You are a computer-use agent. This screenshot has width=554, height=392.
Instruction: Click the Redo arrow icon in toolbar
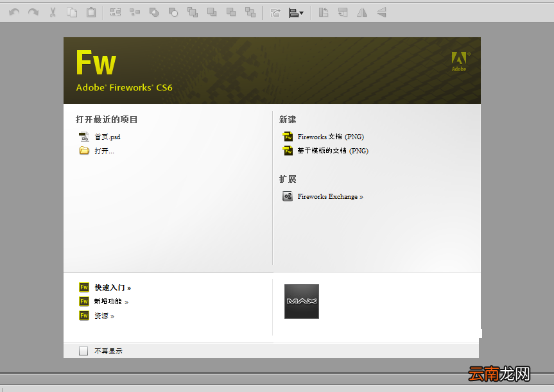[x=33, y=13]
